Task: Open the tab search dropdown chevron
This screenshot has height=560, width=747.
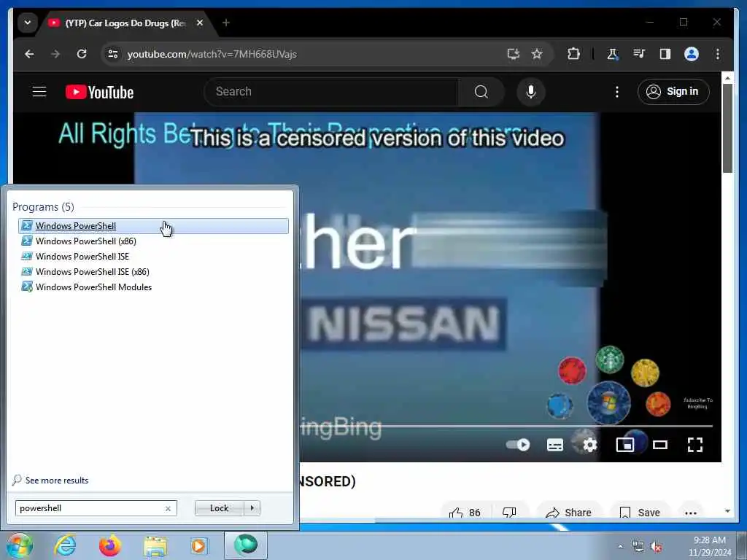Action: pos(28,23)
